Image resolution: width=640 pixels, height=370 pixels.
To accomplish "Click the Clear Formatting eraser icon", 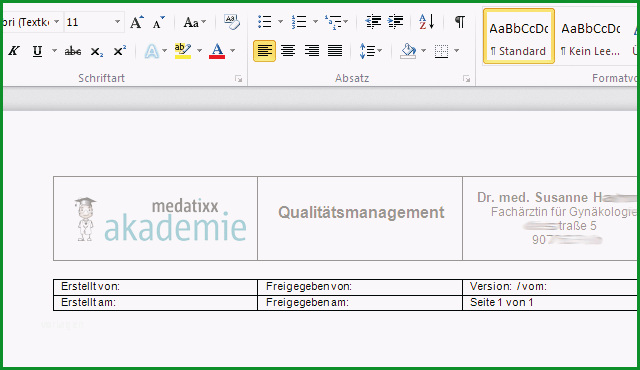I will [232, 22].
